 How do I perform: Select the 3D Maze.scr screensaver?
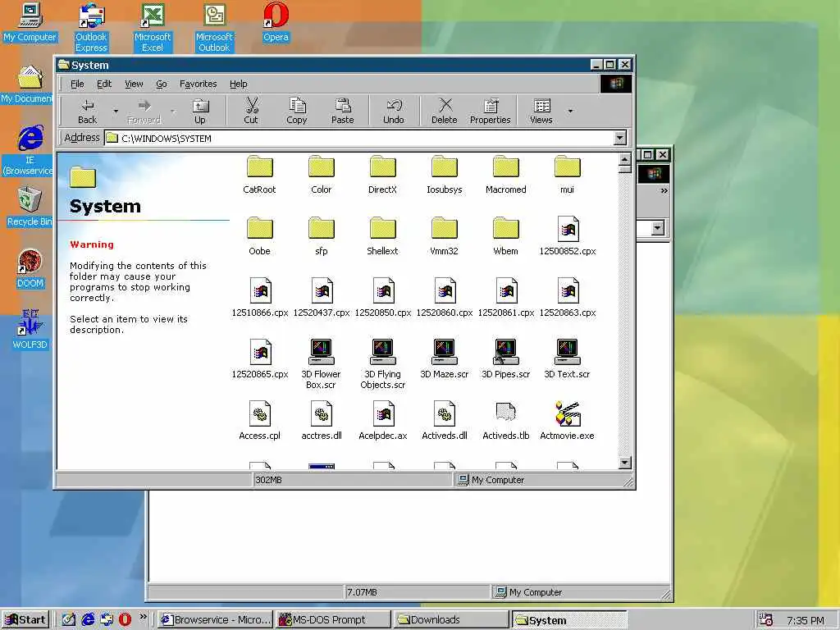444,359
